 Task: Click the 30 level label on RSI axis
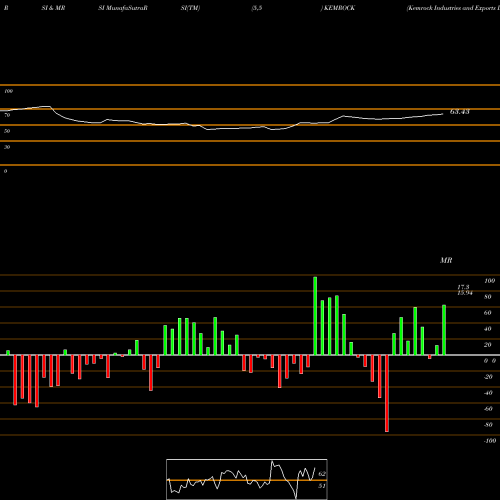7,147
